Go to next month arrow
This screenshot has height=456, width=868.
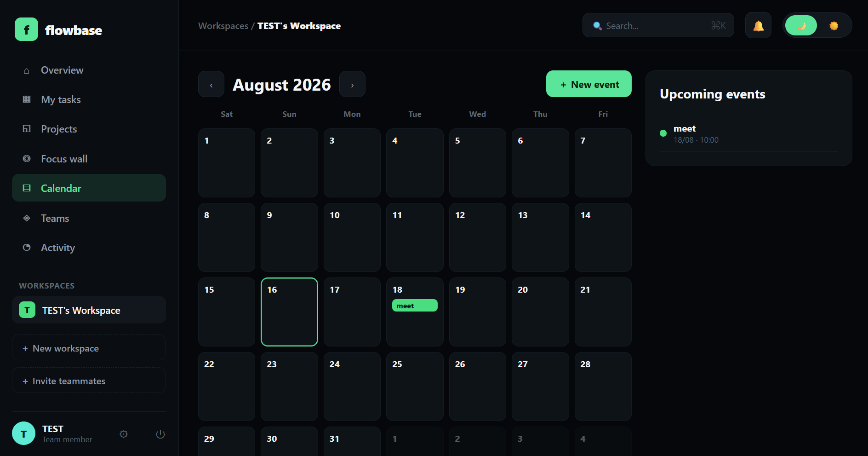[x=352, y=84]
